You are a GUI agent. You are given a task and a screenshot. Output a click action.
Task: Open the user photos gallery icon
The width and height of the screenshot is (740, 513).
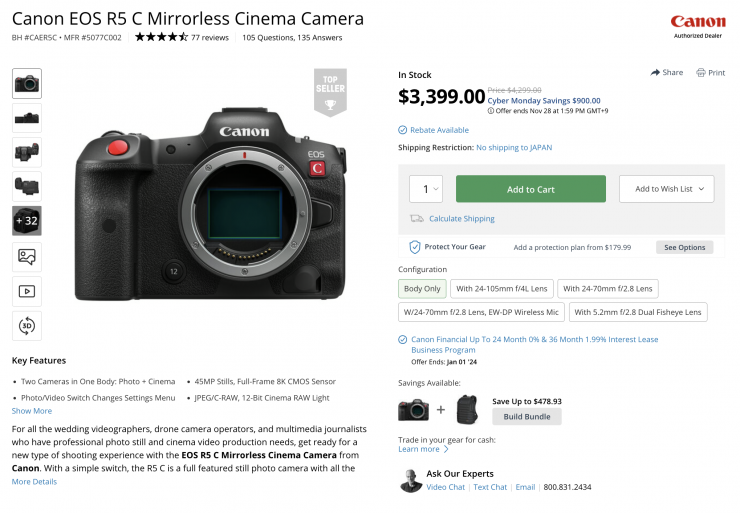[27, 256]
